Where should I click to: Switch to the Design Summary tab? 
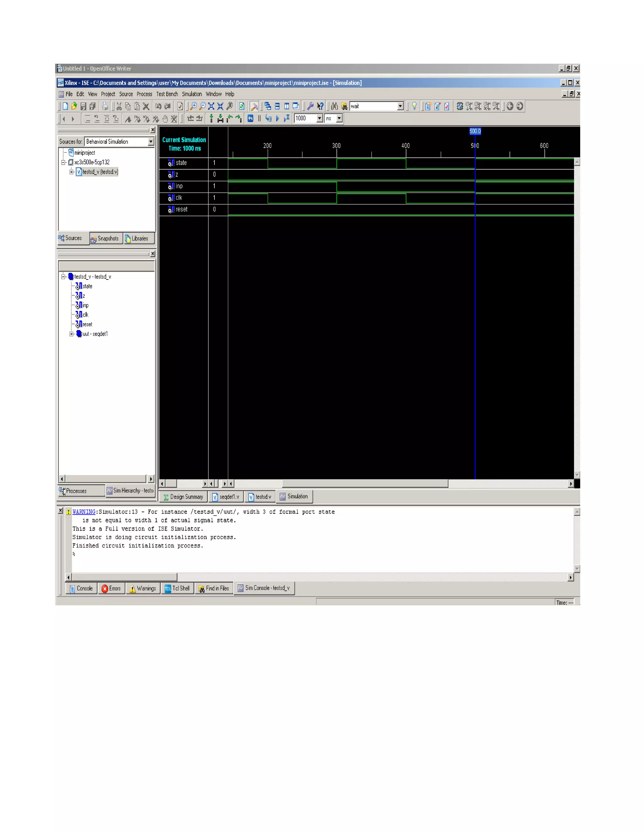coord(183,497)
